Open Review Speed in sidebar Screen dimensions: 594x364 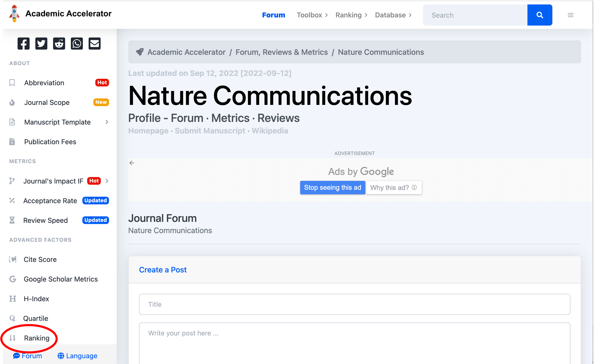45,220
